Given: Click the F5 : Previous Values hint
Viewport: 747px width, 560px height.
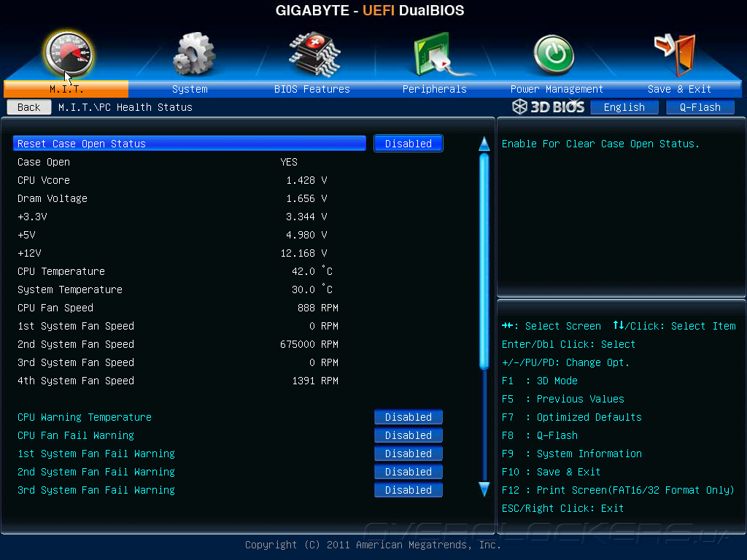Looking at the screenshot, I should [x=562, y=399].
